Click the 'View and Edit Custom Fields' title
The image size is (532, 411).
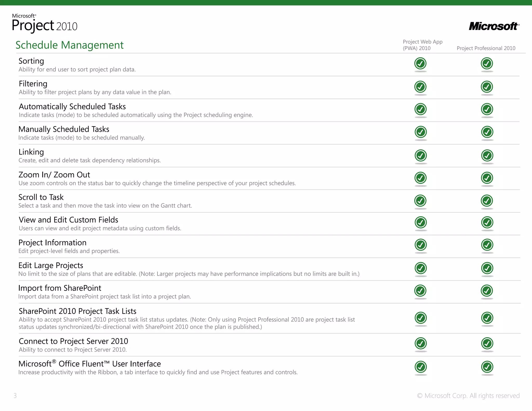point(69,220)
